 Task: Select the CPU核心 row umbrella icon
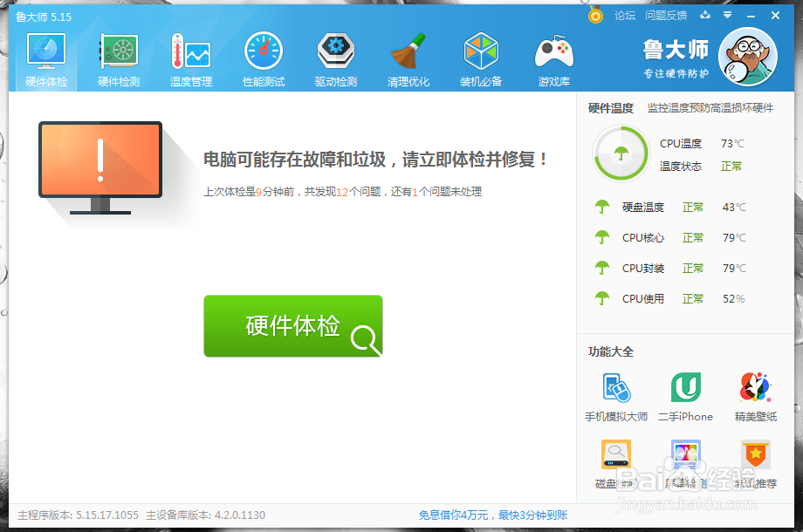(x=602, y=237)
